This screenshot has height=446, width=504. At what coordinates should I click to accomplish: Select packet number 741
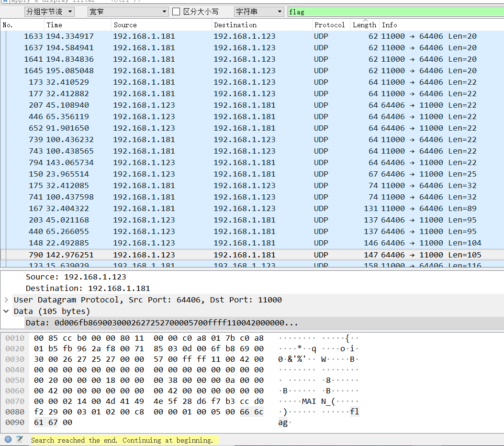[x=252, y=197]
